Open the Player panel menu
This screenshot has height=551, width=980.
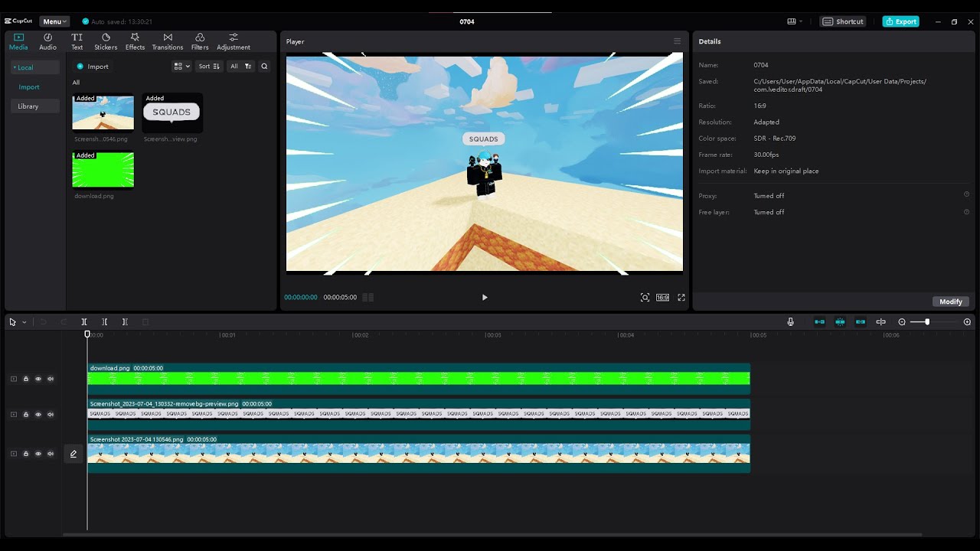pyautogui.click(x=677, y=41)
